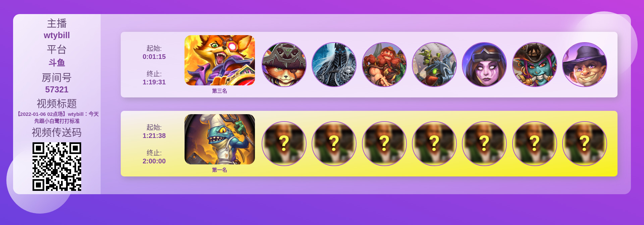Open the fox hero thumbnail 第三名
Viewport: 644px width, 225px height.
220,60
